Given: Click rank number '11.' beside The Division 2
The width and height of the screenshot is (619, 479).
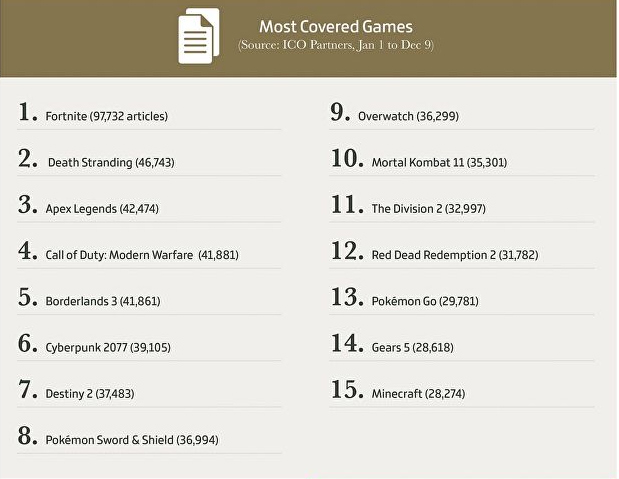Looking at the screenshot, I should point(347,204).
